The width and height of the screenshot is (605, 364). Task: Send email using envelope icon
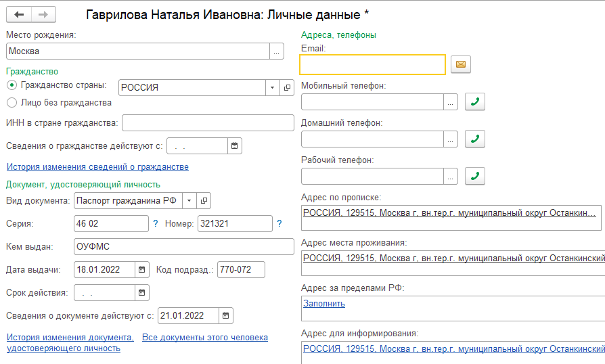click(461, 64)
